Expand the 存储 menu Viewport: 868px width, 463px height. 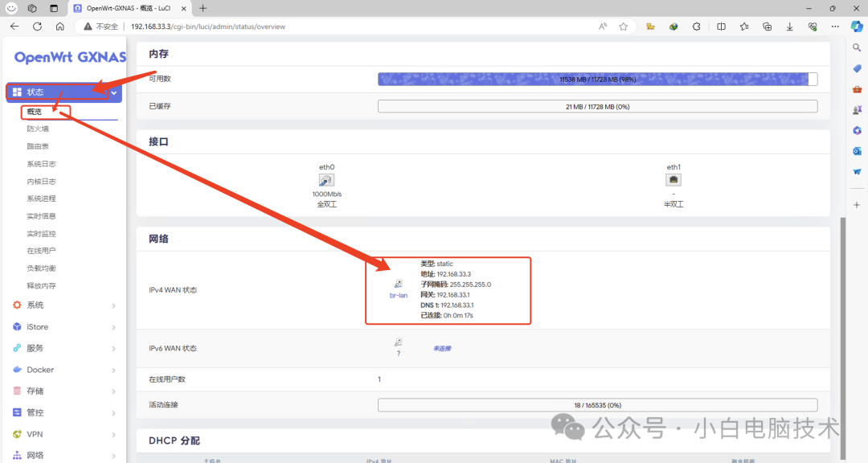pos(63,391)
